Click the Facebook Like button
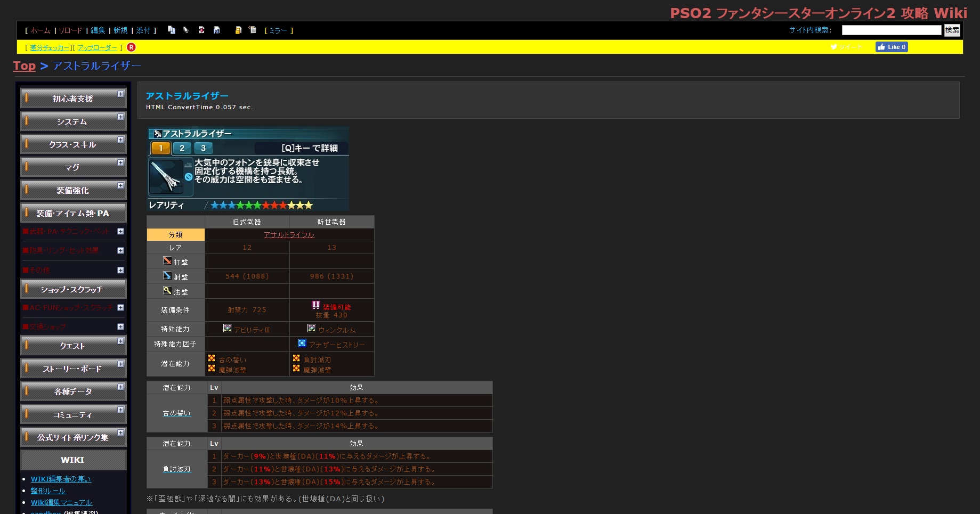 [892, 47]
